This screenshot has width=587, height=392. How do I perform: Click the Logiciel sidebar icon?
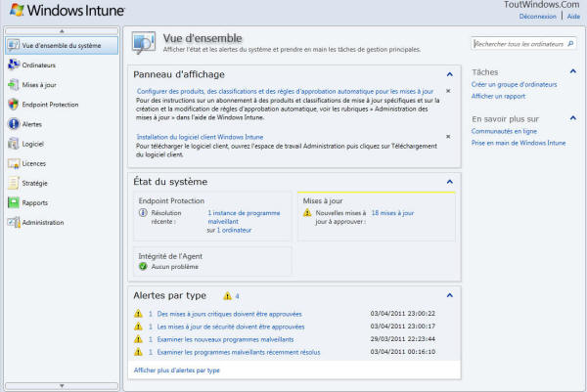click(x=14, y=144)
